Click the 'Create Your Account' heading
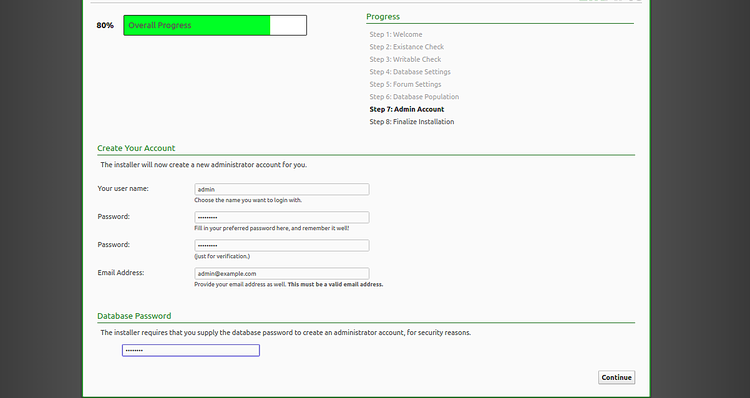This screenshot has width=750, height=398. [x=136, y=148]
